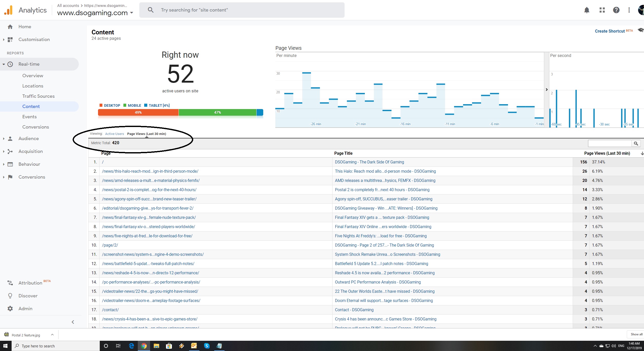Screen dimensions: 644x351
Task: Click the Conversions flag icon
Action: click(10, 177)
